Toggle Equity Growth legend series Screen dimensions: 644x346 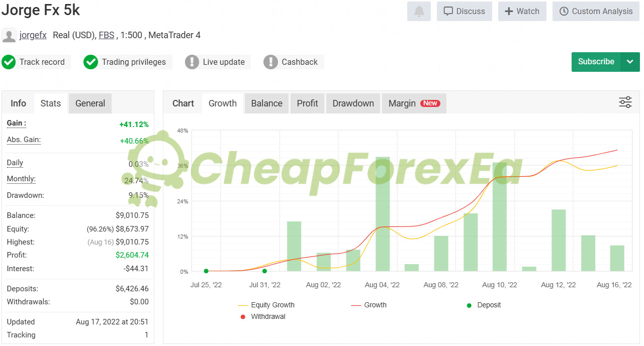point(266,305)
